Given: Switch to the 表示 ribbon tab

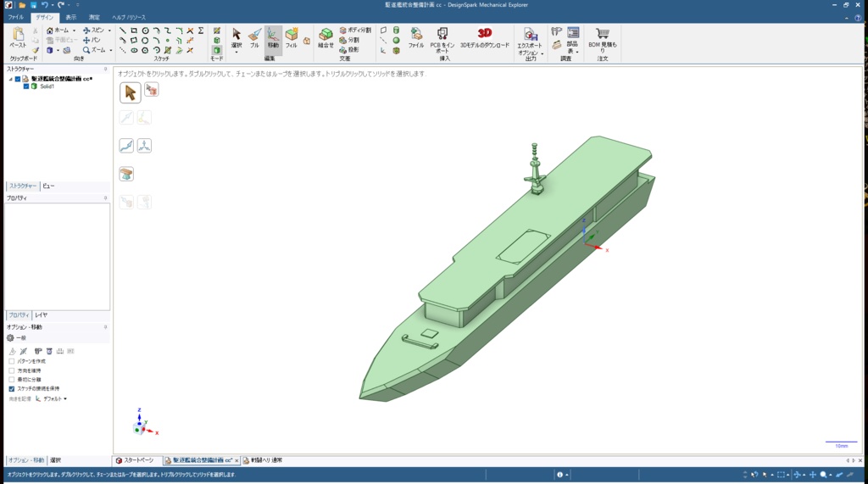Looking at the screenshot, I should [71, 18].
